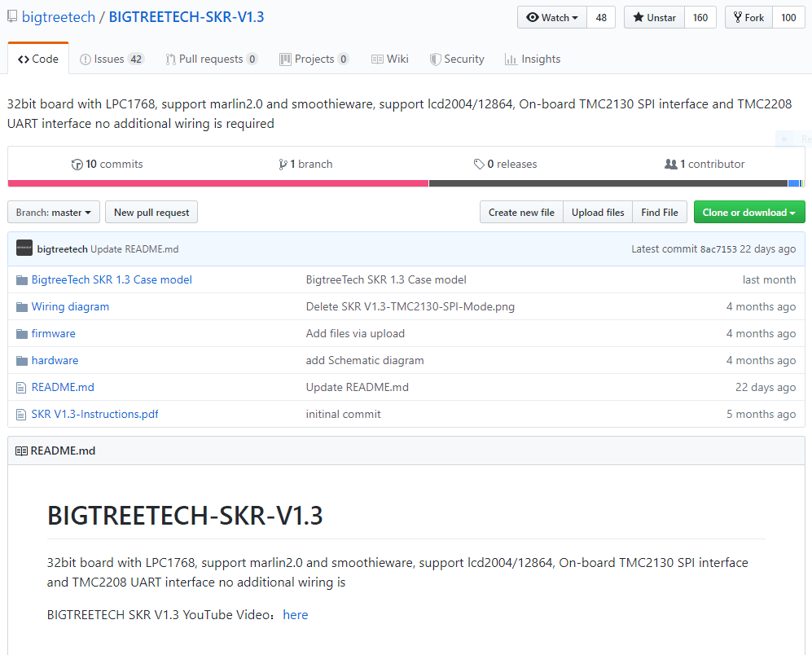812x655 pixels.
Task: Open the Insights tab
Action: (x=533, y=59)
